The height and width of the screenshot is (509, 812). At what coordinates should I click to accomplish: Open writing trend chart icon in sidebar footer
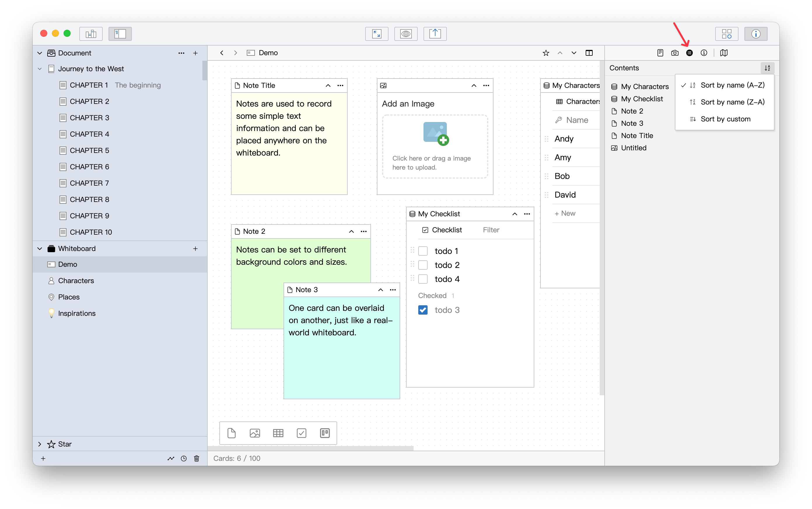pos(171,458)
